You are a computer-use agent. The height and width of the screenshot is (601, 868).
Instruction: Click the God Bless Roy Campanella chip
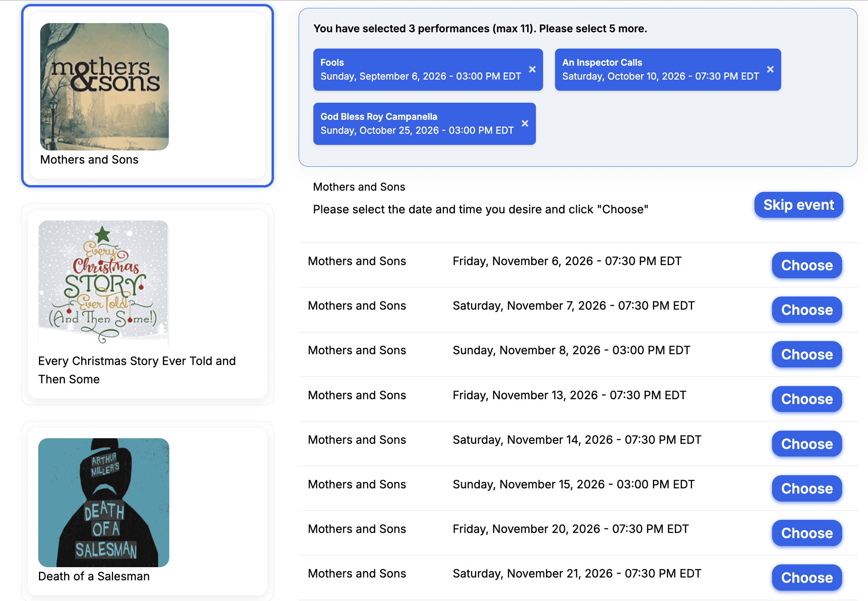coord(424,124)
